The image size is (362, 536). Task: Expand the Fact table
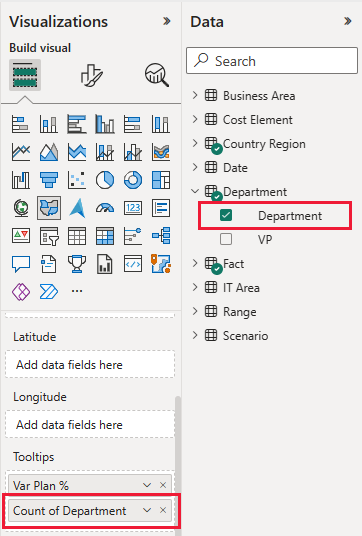[x=195, y=263]
